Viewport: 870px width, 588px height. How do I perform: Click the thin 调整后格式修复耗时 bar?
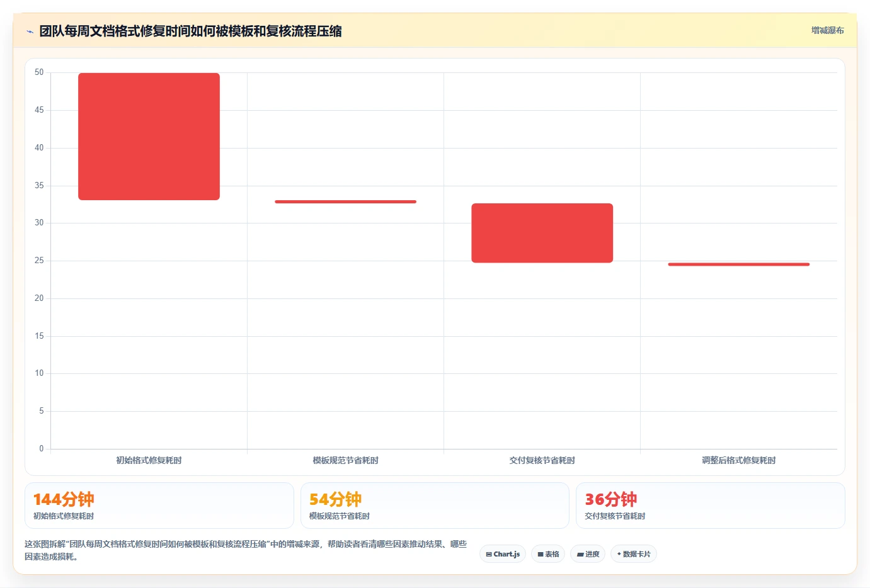pos(738,264)
